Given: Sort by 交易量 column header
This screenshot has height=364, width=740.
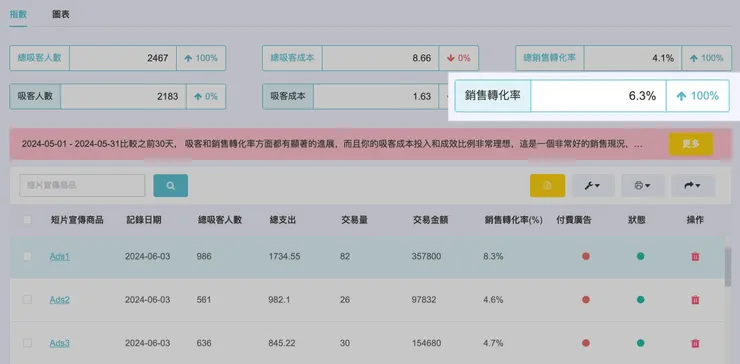Looking at the screenshot, I should (354, 220).
